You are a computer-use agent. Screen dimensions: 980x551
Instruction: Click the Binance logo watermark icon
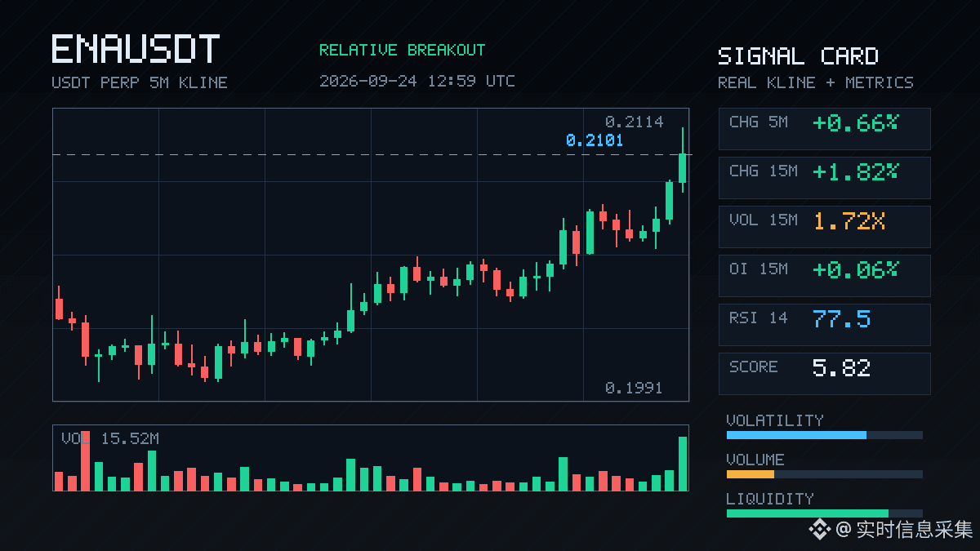820,530
